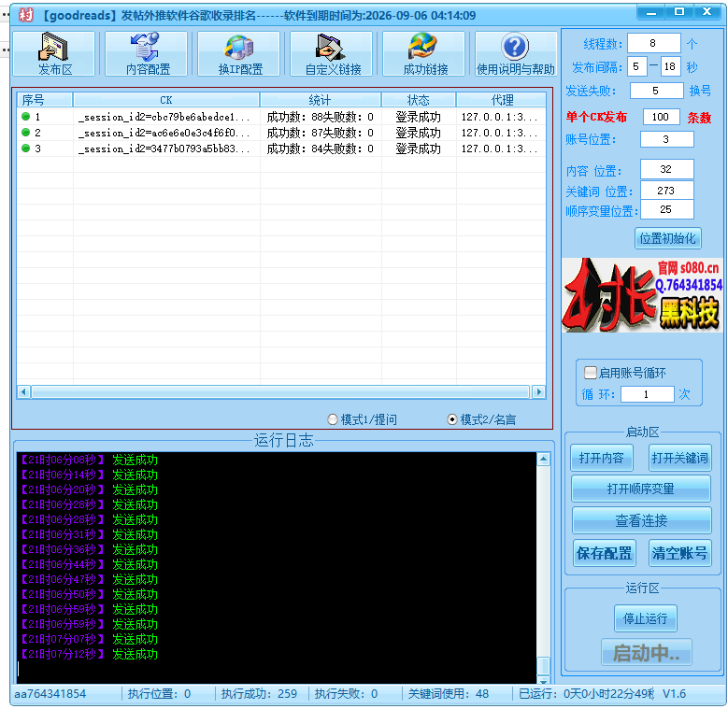
Task: Click the 统计 column header
Action: [x=321, y=100]
